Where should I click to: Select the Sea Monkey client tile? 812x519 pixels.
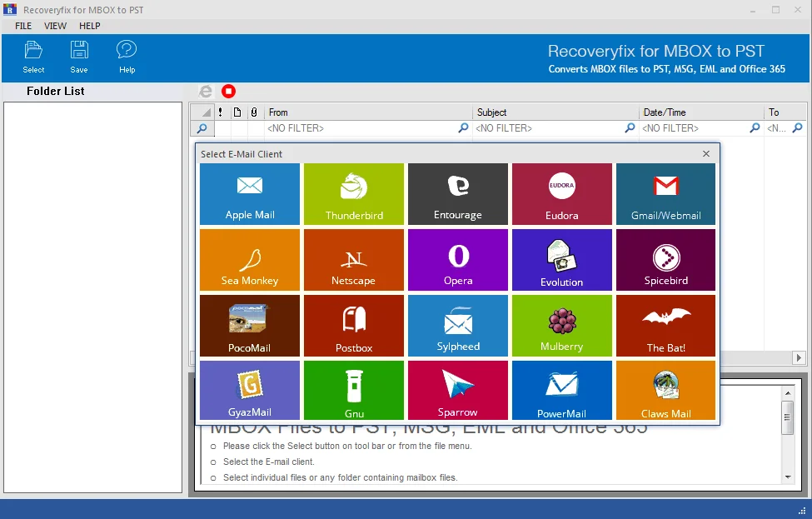tap(250, 260)
